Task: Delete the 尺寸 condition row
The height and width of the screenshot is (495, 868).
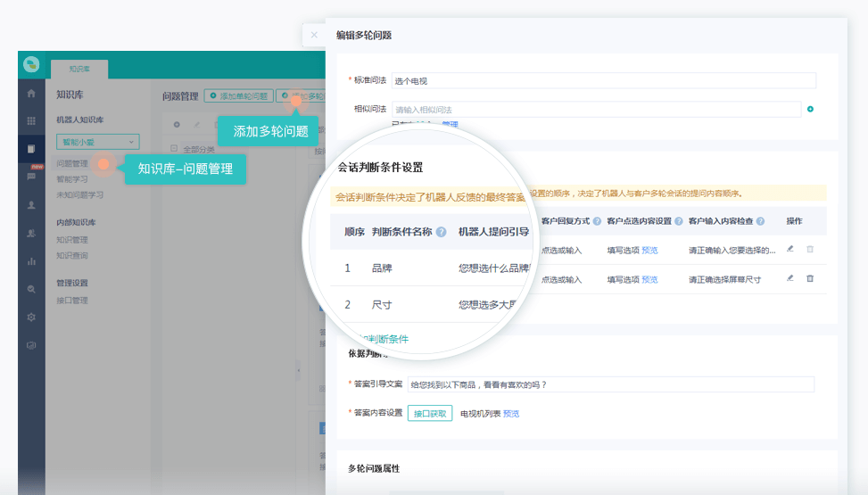Action: pos(810,278)
